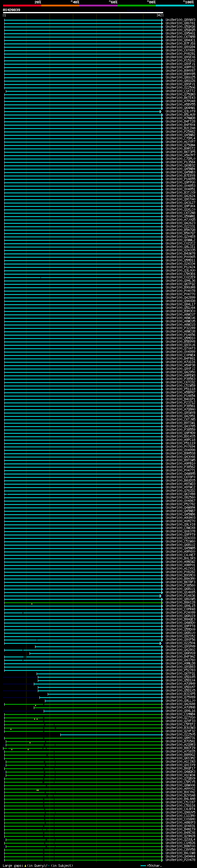Click the green ~80% identity legend segment
The height and width of the screenshot is (868, 197).
(137, 6)
